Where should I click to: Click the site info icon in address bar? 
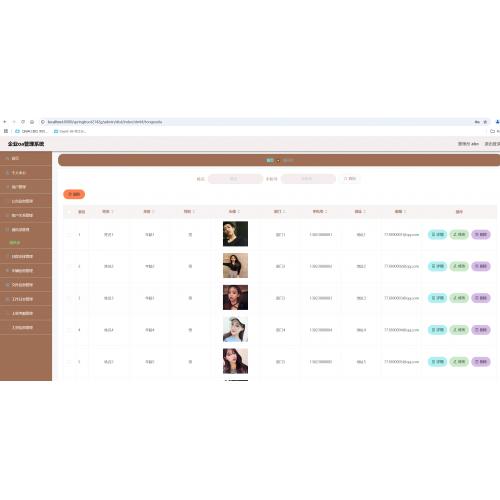click(43, 122)
